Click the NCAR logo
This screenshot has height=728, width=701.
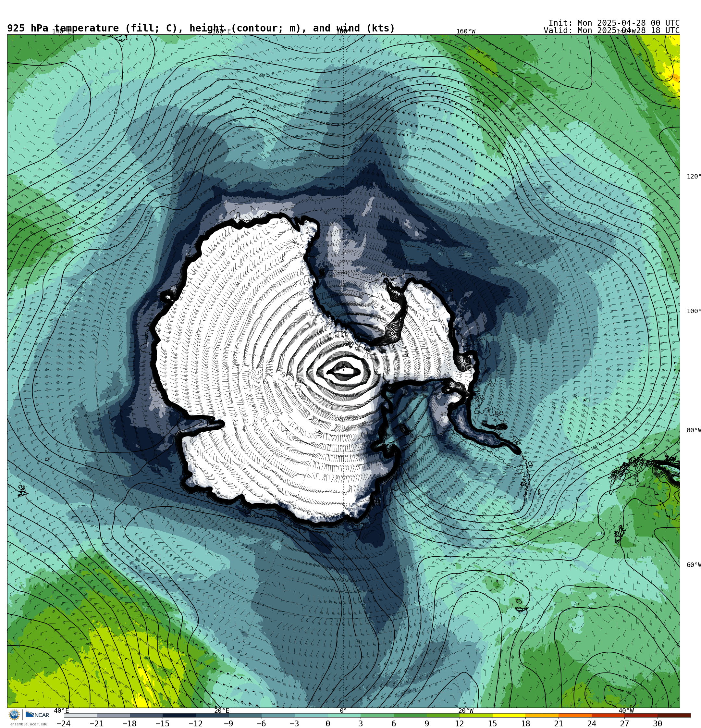click(37, 715)
